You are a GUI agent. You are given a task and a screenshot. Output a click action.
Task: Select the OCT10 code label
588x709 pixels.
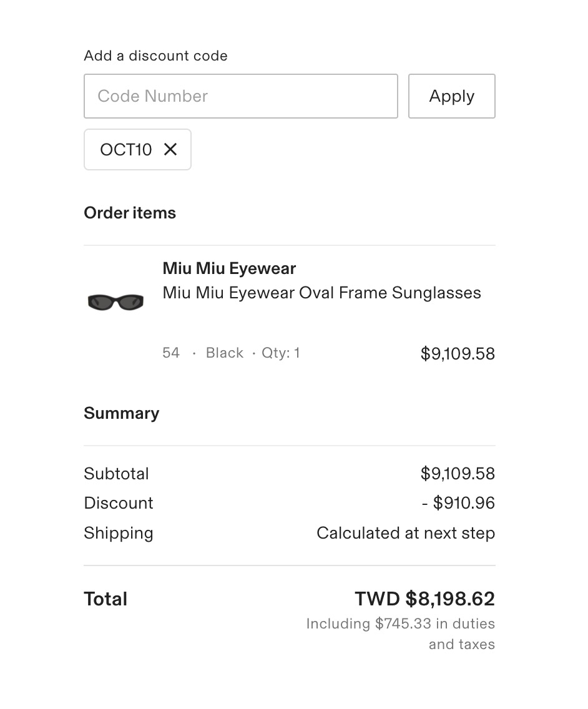click(x=126, y=150)
